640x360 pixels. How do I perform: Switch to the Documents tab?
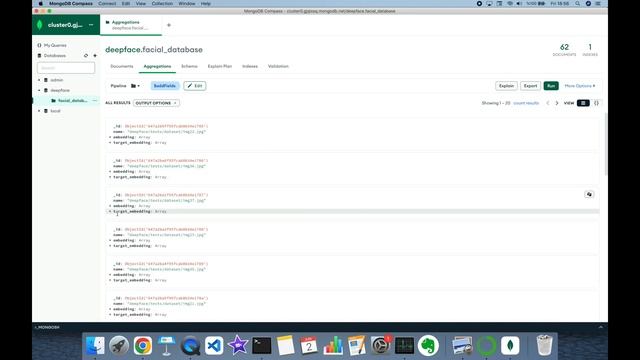click(122, 66)
